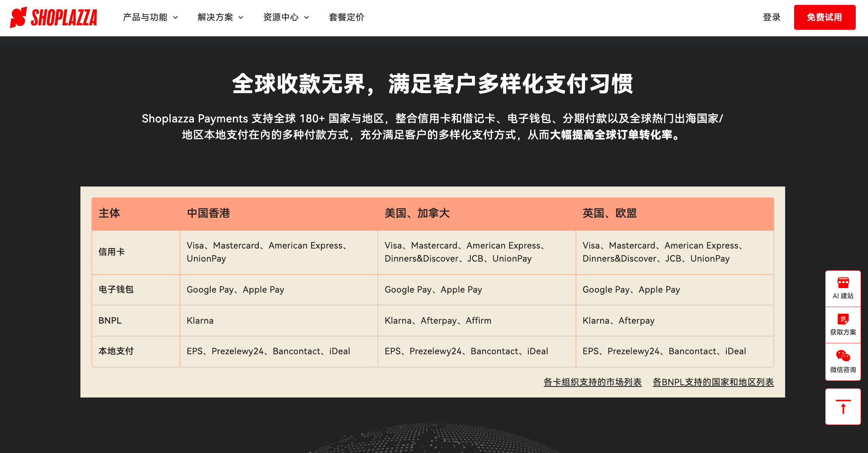Screen dimensions: 868x453
Task: Open the AI 建站 store icon
Action: [843, 282]
